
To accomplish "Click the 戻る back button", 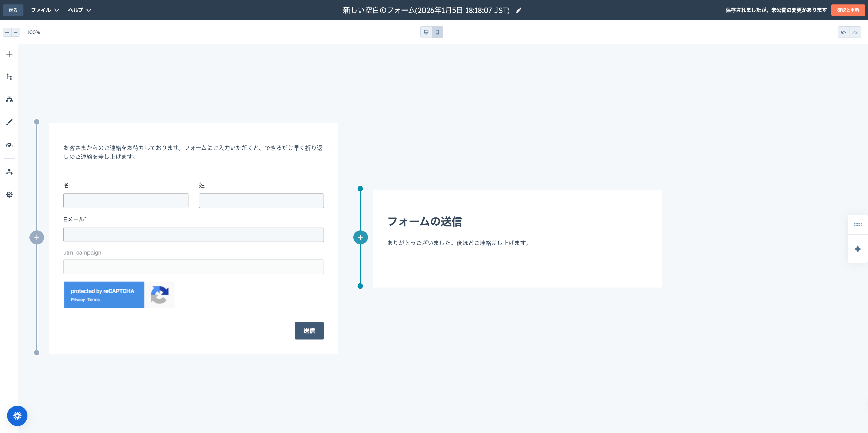I will (13, 10).
